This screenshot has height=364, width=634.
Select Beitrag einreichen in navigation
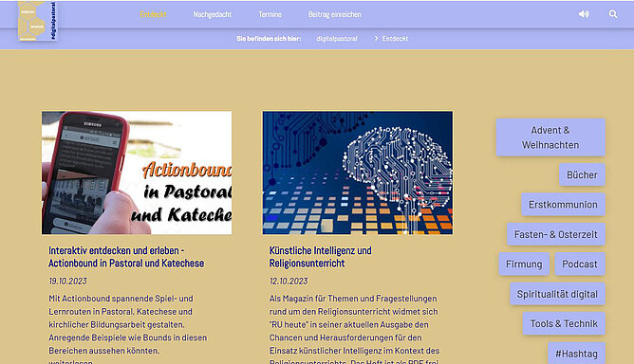point(335,14)
